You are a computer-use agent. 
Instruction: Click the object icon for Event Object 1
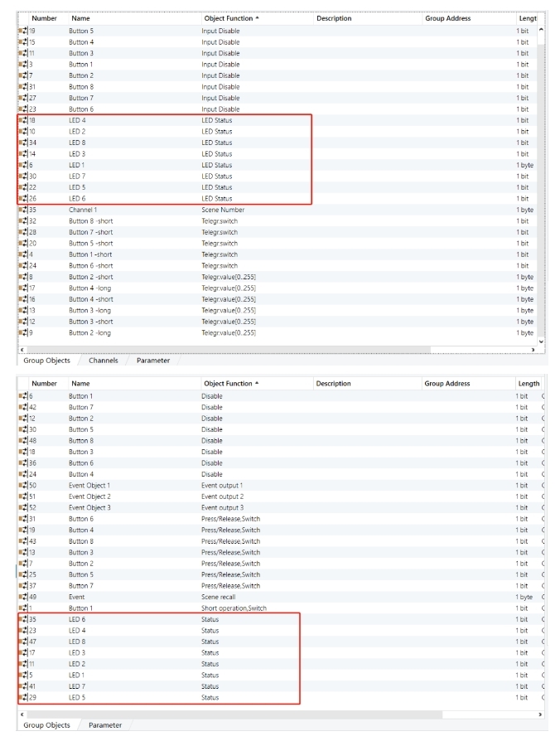(x=22, y=485)
